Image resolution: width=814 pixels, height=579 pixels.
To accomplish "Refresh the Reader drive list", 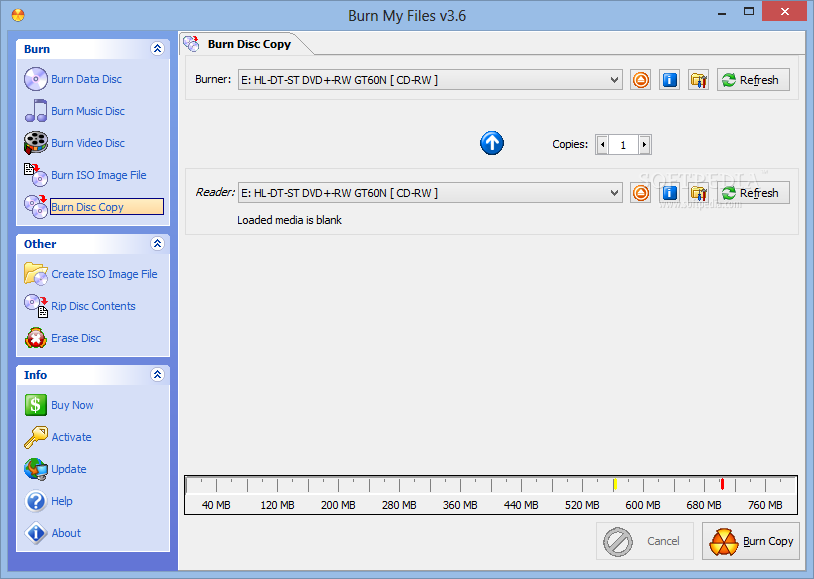I will [753, 193].
